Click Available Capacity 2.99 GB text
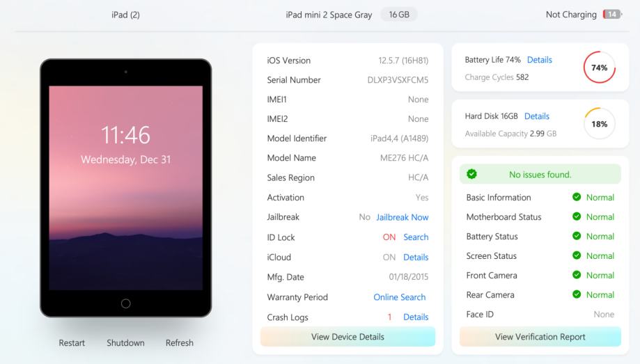This screenshot has height=364, width=640. (510, 134)
